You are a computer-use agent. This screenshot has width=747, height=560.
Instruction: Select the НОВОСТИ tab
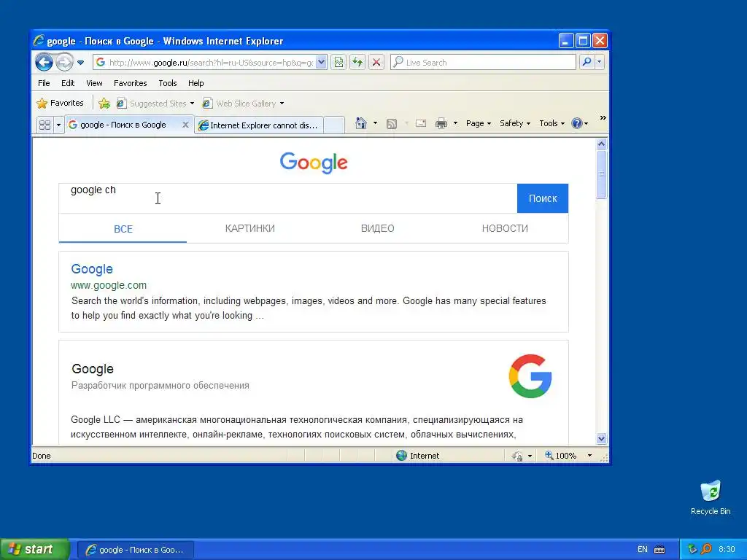(505, 228)
